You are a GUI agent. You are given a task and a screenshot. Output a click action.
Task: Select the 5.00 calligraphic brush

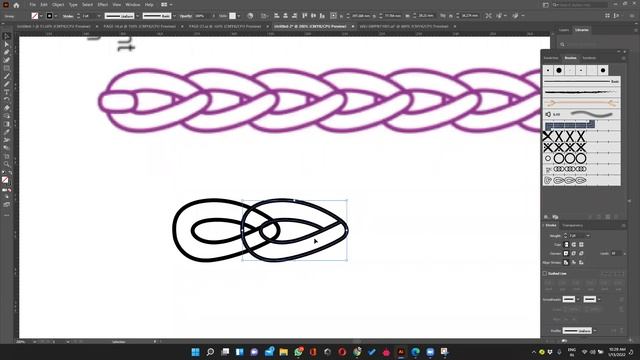pyautogui.click(x=581, y=114)
